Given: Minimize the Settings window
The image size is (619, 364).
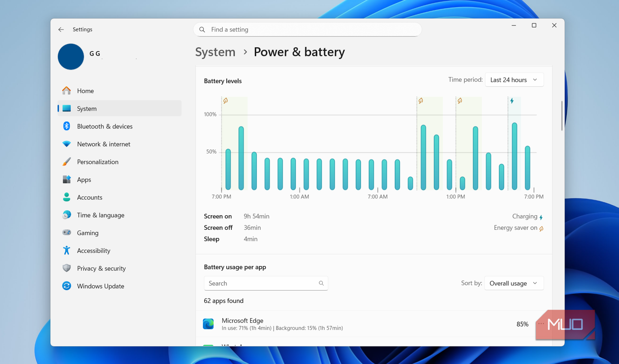Looking at the screenshot, I should (514, 25).
